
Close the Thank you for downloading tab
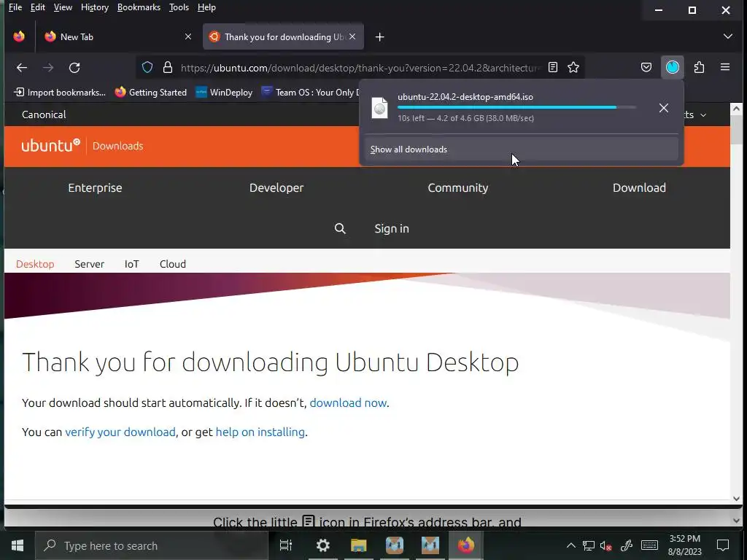tap(352, 36)
